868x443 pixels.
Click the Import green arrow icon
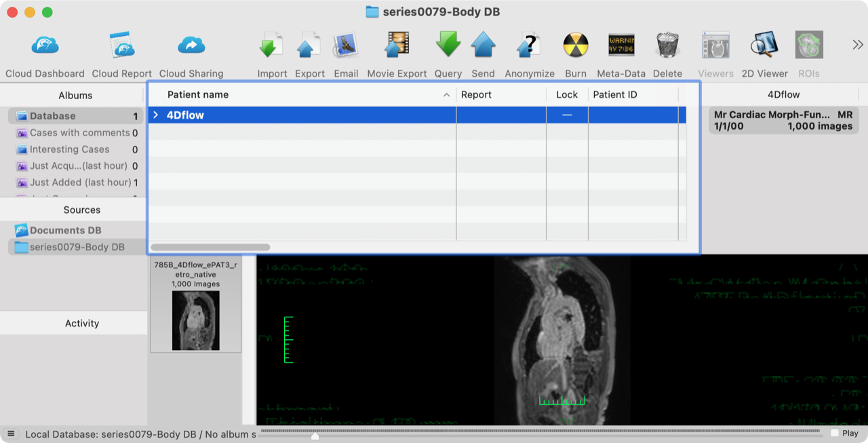[x=272, y=46]
